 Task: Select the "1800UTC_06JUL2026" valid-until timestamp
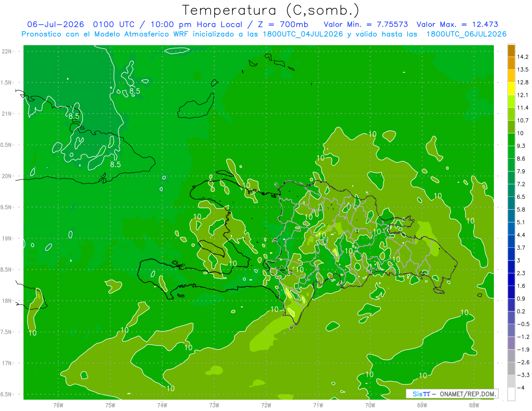click(466, 34)
